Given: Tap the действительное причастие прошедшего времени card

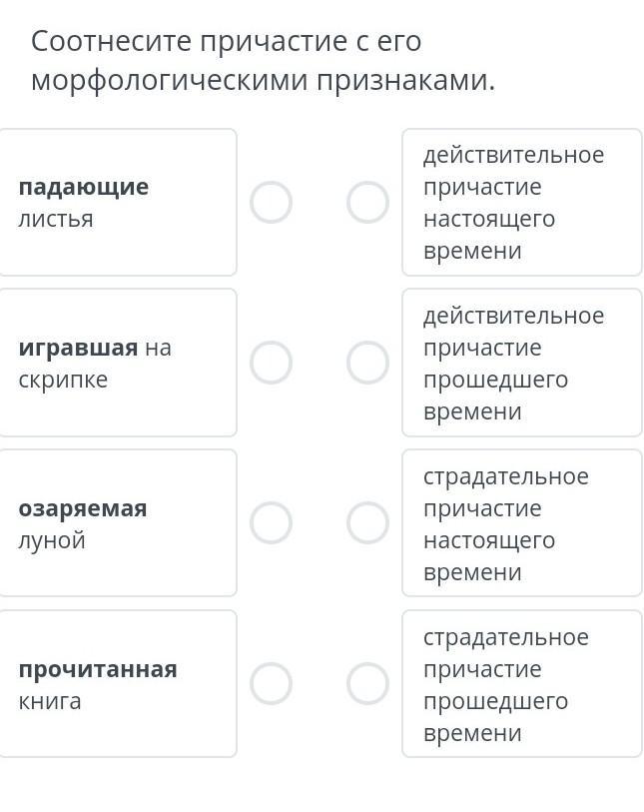Looking at the screenshot, I should tap(521, 363).
